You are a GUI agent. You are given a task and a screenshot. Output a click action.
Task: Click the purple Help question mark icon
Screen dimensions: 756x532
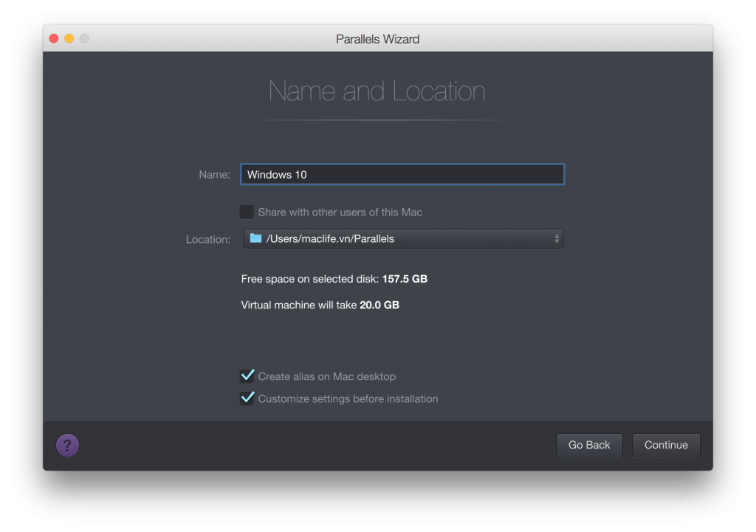pos(67,445)
